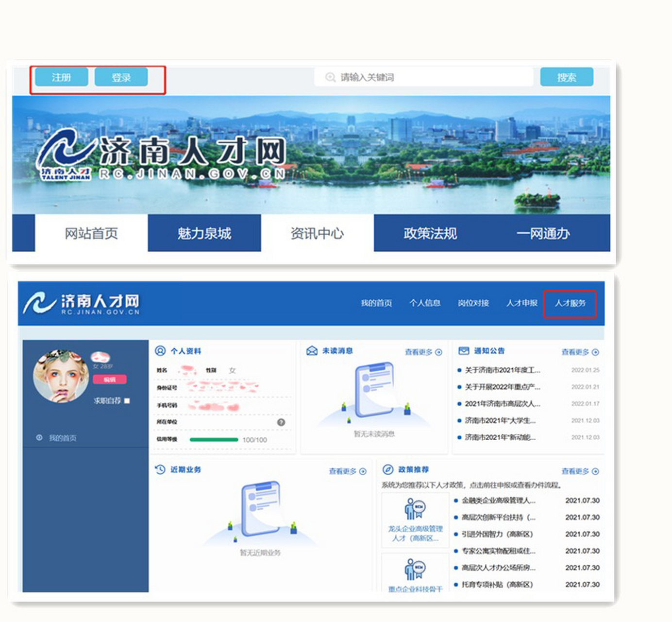Click the 信用等级 green progress bar
Screen dimensions: 672x622
click(214, 440)
